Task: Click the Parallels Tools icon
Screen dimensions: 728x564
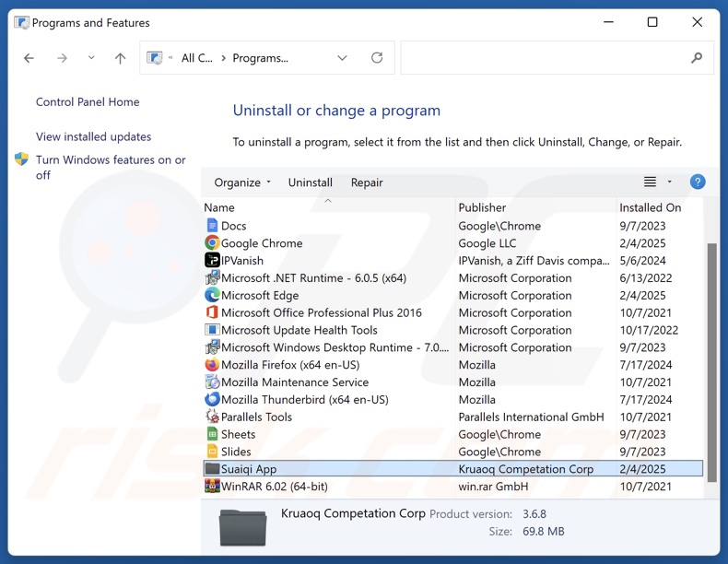Action: coord(212,417)
